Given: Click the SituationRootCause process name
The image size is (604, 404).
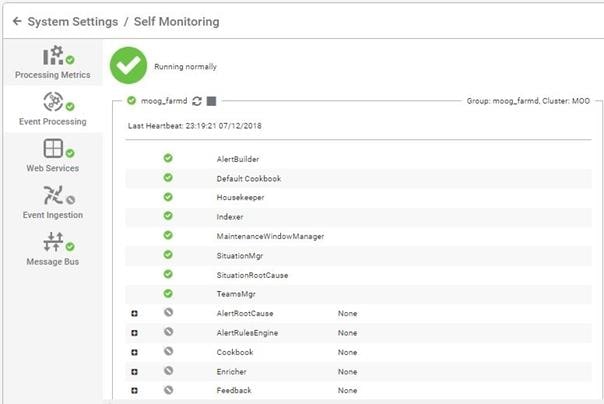Looking at the screenshot, I should 252,275.
